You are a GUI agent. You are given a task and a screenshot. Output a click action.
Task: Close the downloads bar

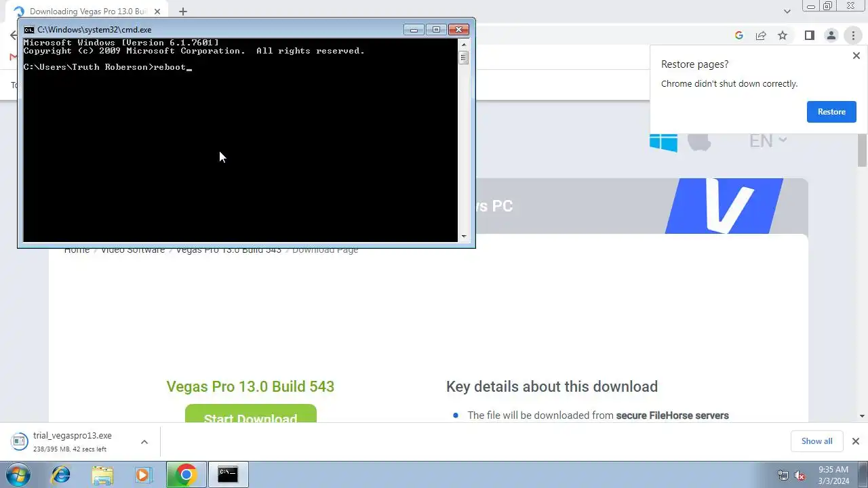coord(855,441)
